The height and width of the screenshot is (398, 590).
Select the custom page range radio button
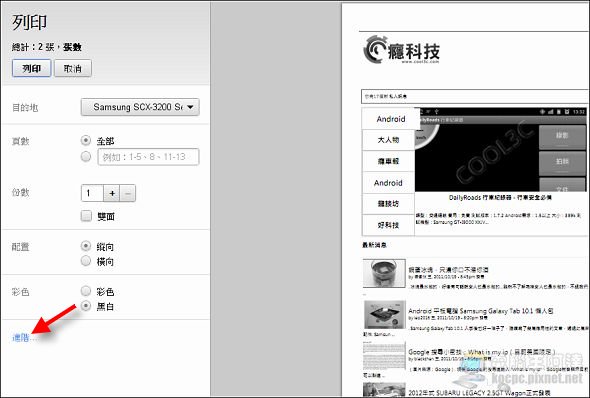coord(86,156)
